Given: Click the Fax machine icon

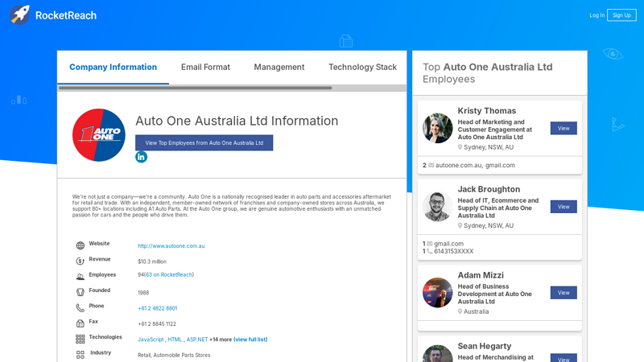Looking at the screenshot, I should point(80,323).
